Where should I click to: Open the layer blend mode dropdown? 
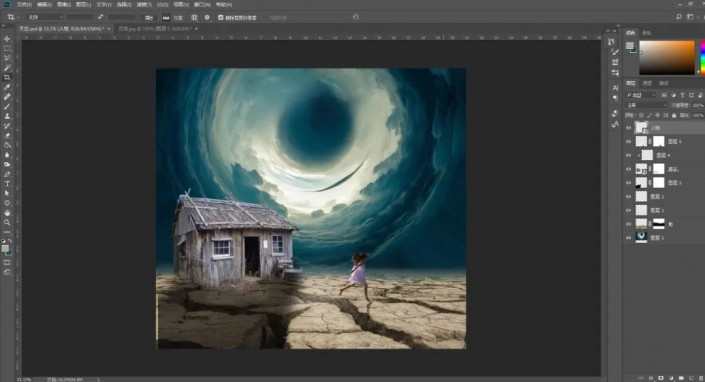pos(647,105)
